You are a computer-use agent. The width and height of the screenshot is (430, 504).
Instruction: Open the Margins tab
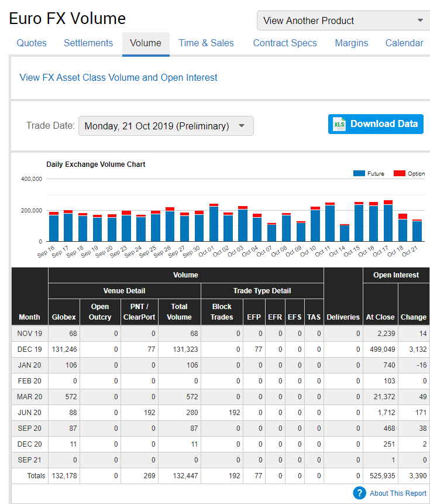click(352, 43)
